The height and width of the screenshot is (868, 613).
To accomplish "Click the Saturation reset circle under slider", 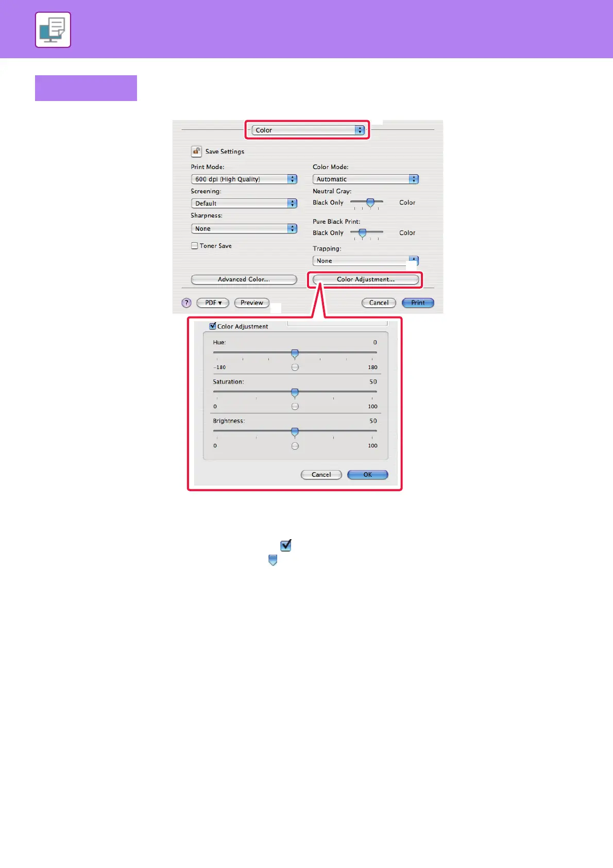I will [x=295, y=407].
